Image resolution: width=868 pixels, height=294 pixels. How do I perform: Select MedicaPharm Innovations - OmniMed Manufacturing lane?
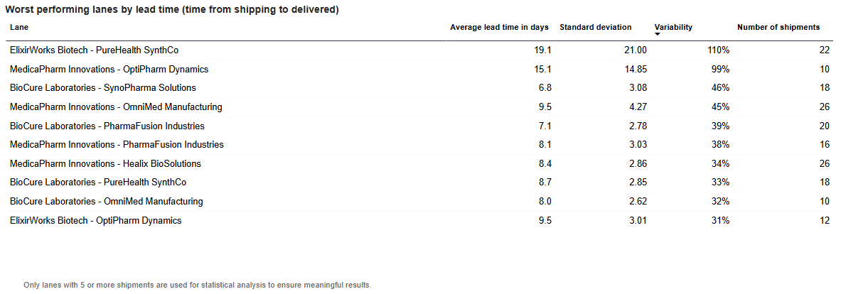pos(116,107)
